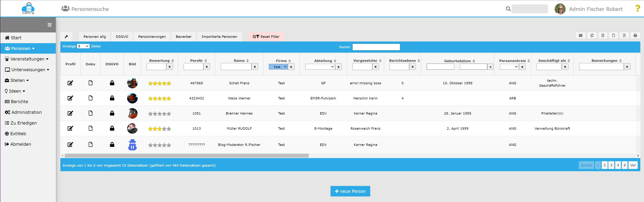Click the print table icon
Screen dimensions: 644x202
pos(635,36)
